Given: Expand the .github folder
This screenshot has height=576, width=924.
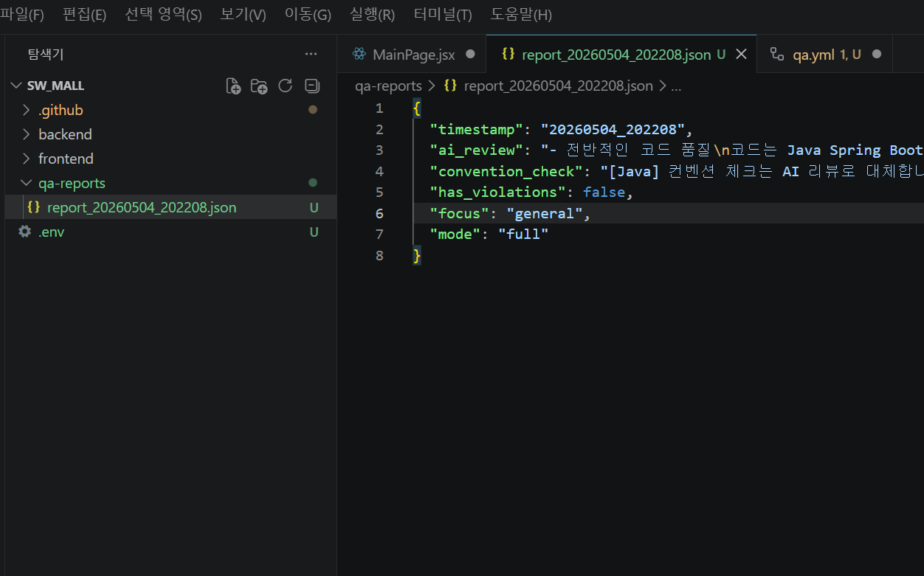Looking at the screenshot, I should 27,110.
